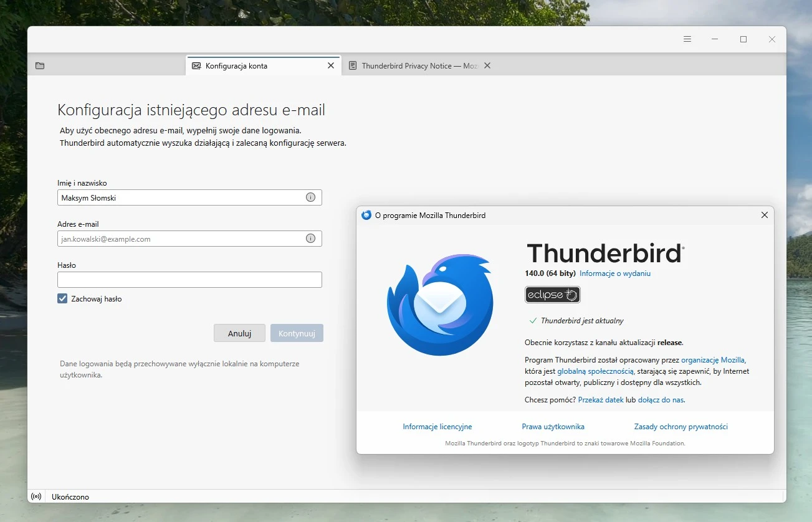Click the folder icon in tab bar
Image resolution: width=812 pixels, height=522 pixels.
click(40, 65)
